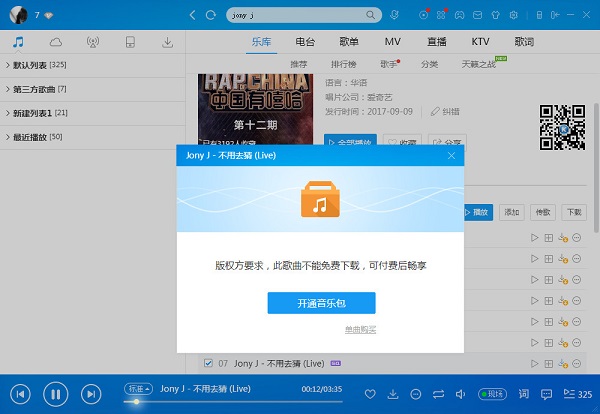Click the phone remote icon in title bar
Viewport: 600px width, 414px height.
click(539, 15)
